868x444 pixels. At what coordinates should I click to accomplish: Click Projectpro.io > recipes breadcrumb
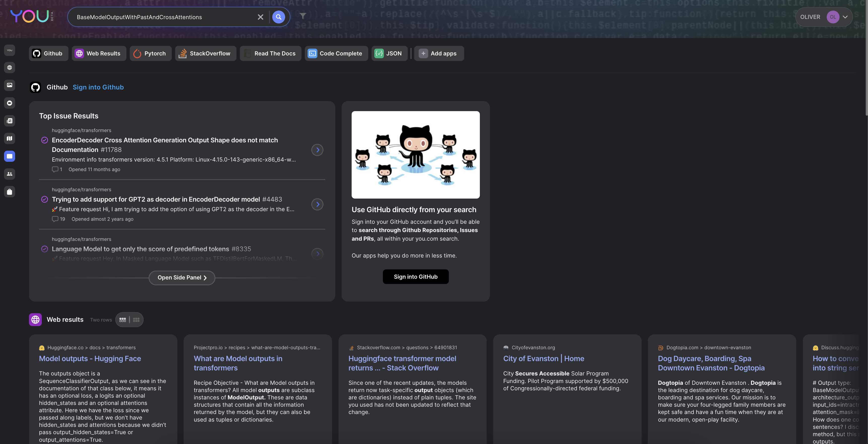[x=257, y=347]
